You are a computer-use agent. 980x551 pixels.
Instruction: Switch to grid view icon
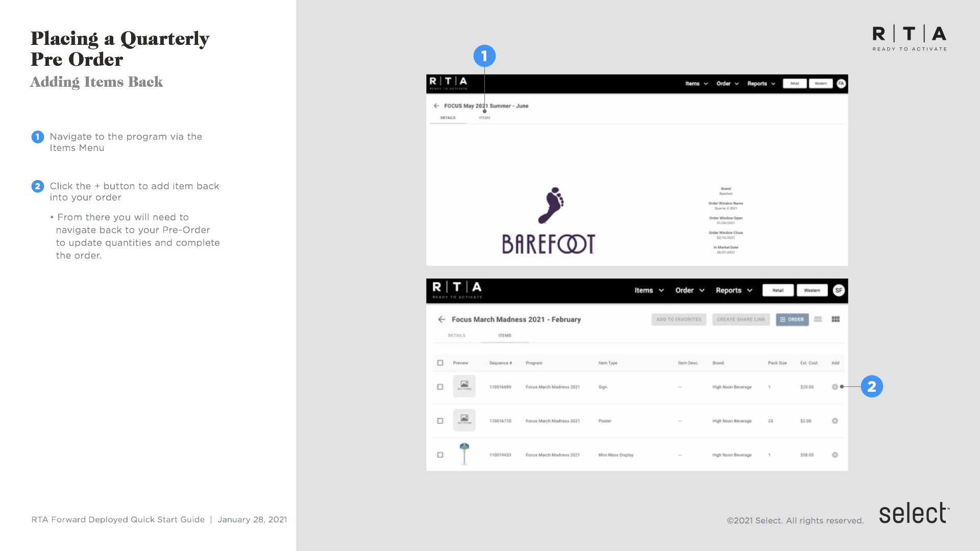click(836, 319)
